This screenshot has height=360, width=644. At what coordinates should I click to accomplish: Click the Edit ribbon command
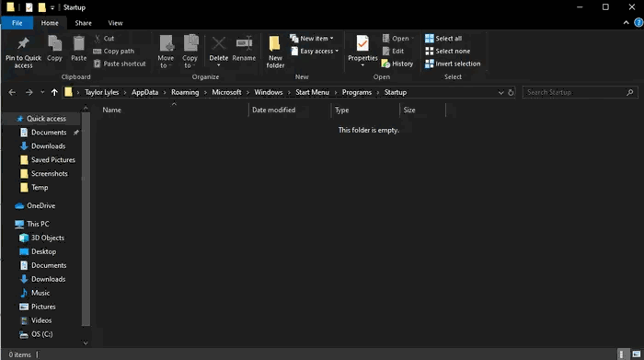pyautogui.click(x=393, y=51)
